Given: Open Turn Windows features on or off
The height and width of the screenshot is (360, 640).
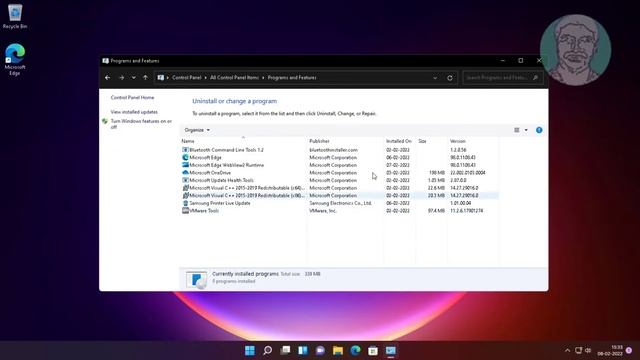Looking at the screenshot, I should tap(141, 124).
